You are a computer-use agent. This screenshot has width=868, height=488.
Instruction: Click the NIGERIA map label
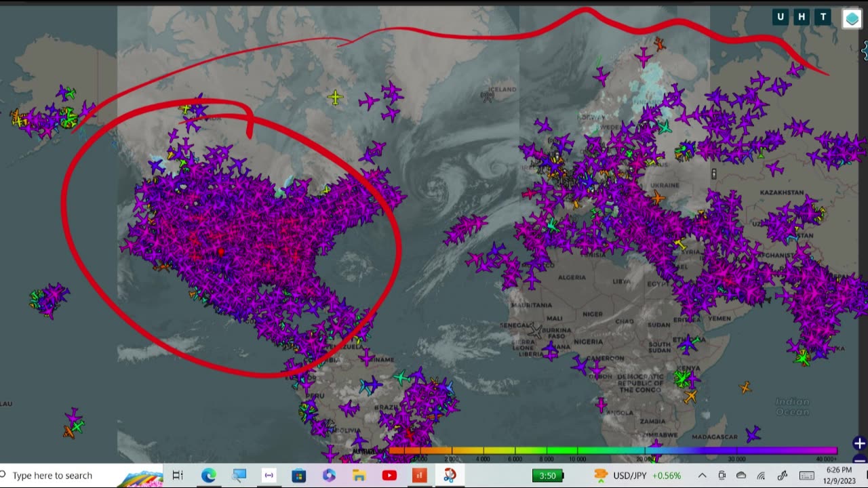[588, 342]
